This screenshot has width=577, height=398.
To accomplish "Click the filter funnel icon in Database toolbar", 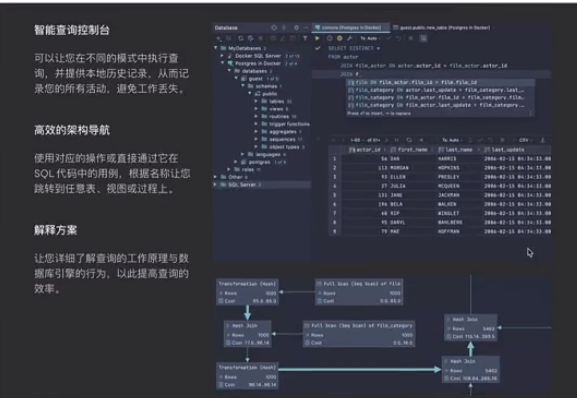I will click(305, 38).
